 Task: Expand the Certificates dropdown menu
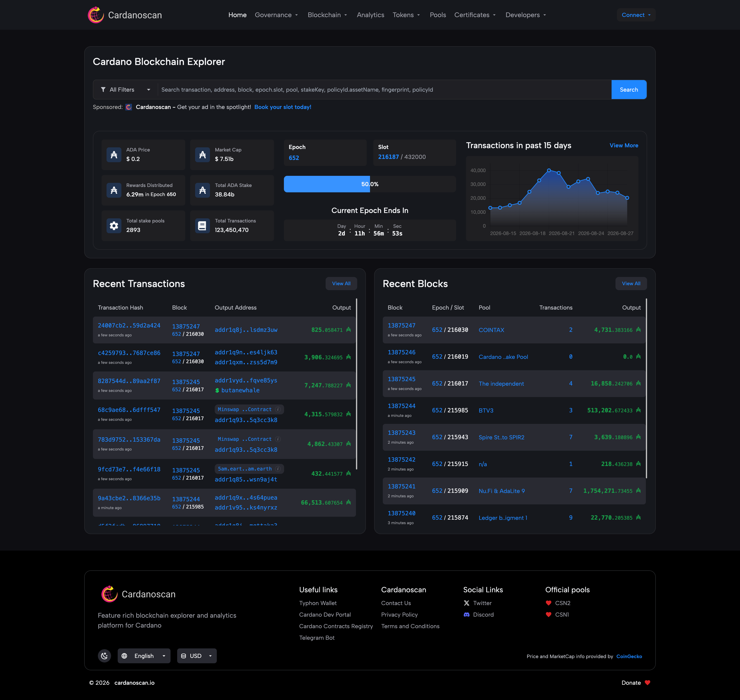pos(475,15)
